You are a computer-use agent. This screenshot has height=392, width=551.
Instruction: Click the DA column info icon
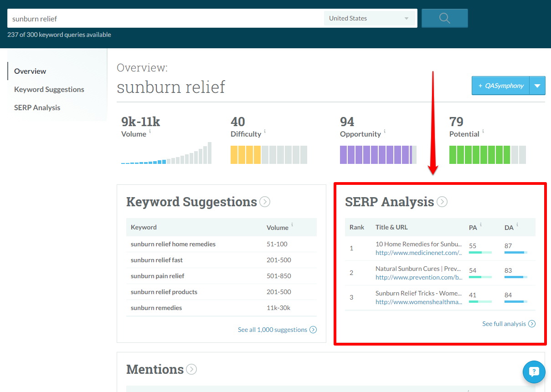pyautogui.click(x=518, y=224)
